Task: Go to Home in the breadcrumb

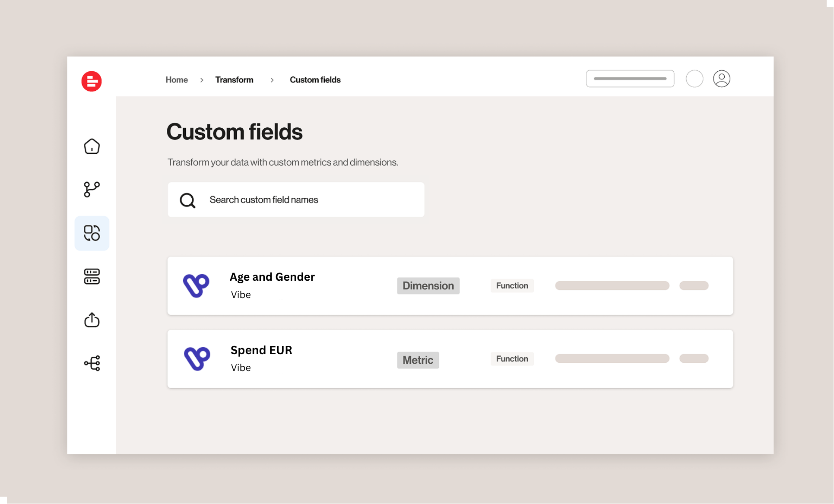Action: click(177, 80)
